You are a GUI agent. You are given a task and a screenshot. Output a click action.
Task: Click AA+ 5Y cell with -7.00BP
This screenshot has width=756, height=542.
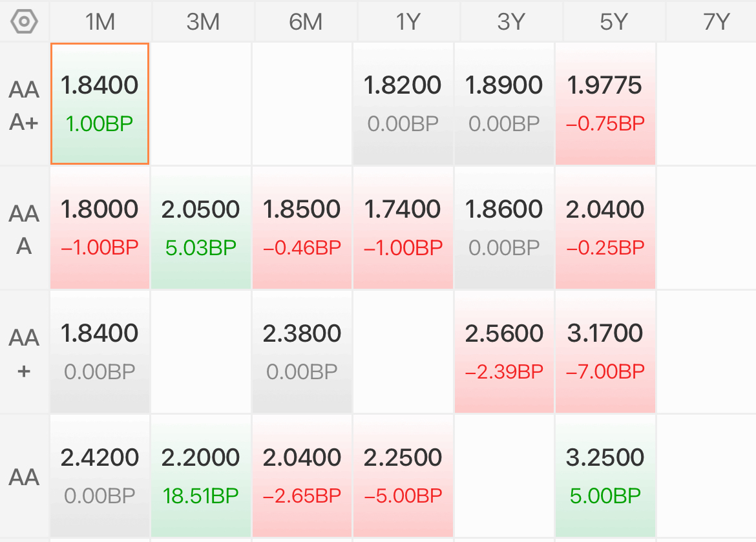(x=605, y=351)
